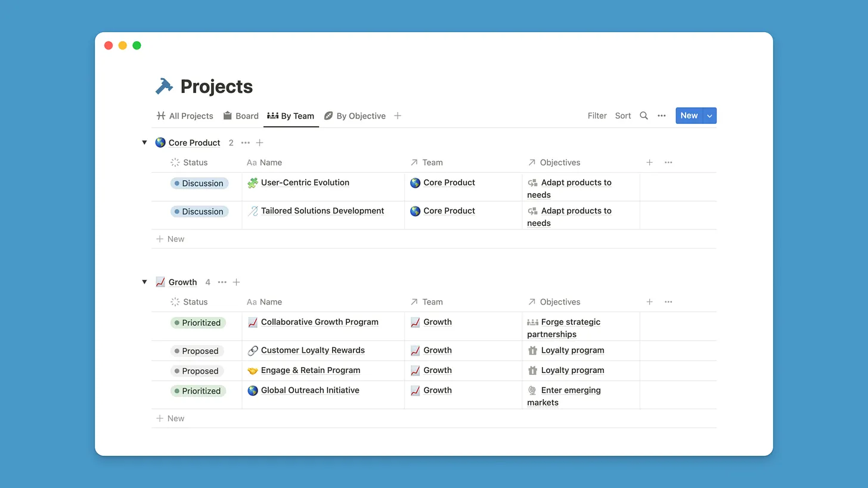This screenshot has height=488, width=868.
Task: Click the Name column header in Core Product table
Action: 264,162
